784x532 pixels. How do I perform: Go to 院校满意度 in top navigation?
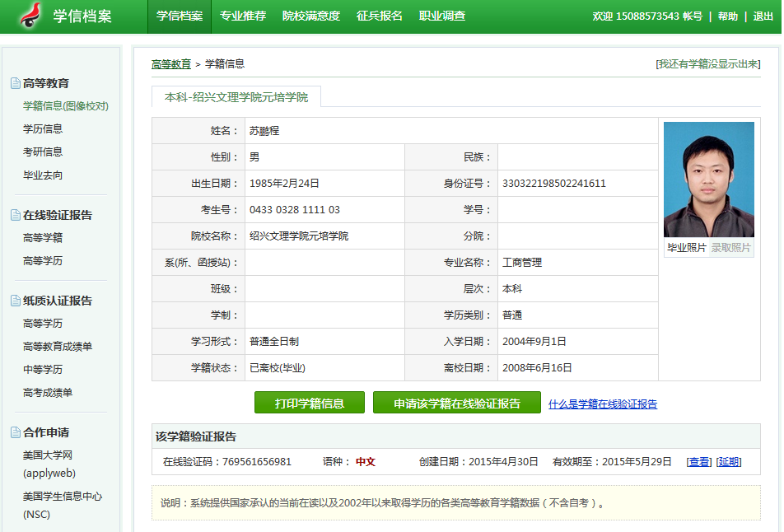pyautogui.click(x=310, y=16)
